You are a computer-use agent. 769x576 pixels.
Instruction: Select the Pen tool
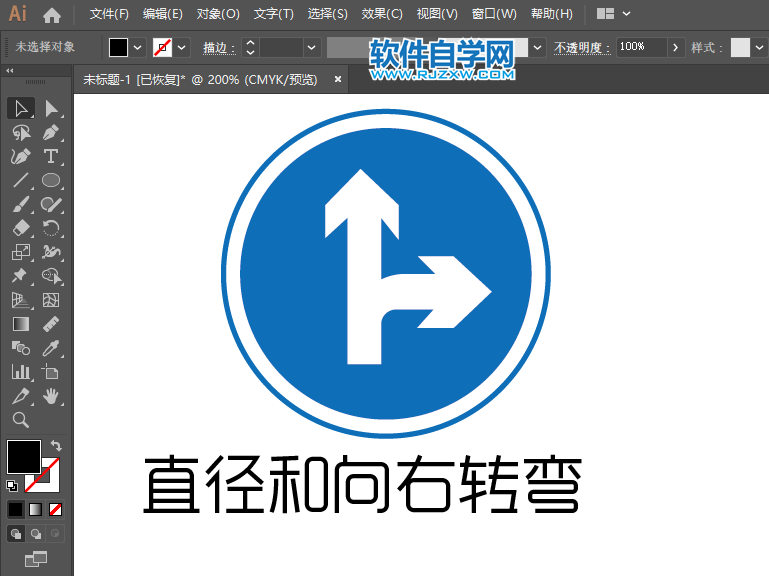click(51, 132)
